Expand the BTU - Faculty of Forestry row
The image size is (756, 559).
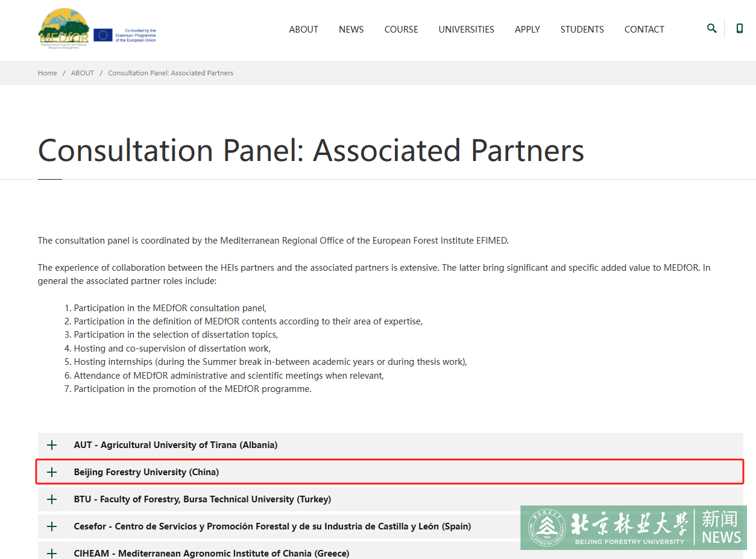point(202,499)
